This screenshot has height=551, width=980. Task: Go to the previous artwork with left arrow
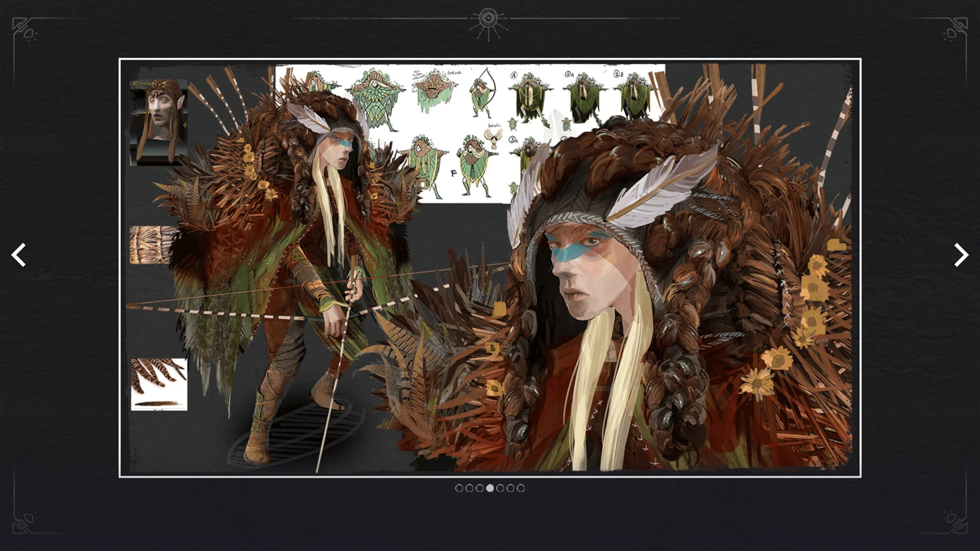(19, 255)
